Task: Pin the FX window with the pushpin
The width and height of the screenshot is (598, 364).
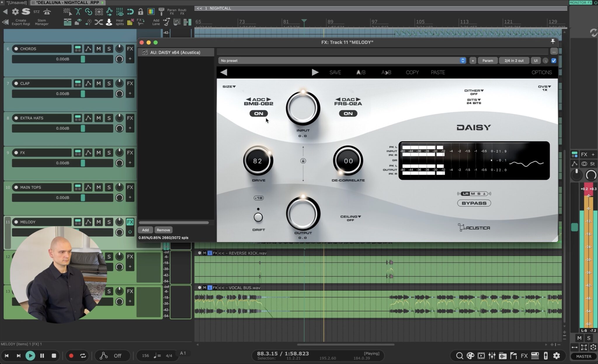Action: click(x=552, y=42)
